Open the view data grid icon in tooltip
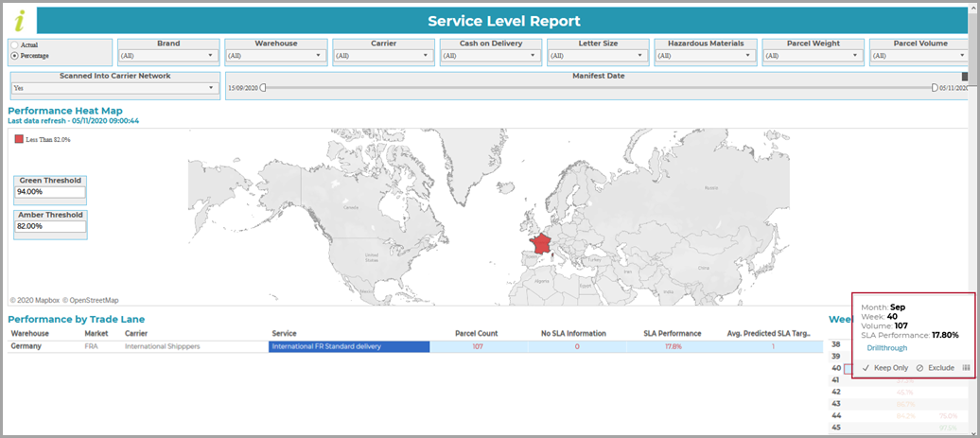This screenshot has height=438, width=980. [x=966, y=368]
